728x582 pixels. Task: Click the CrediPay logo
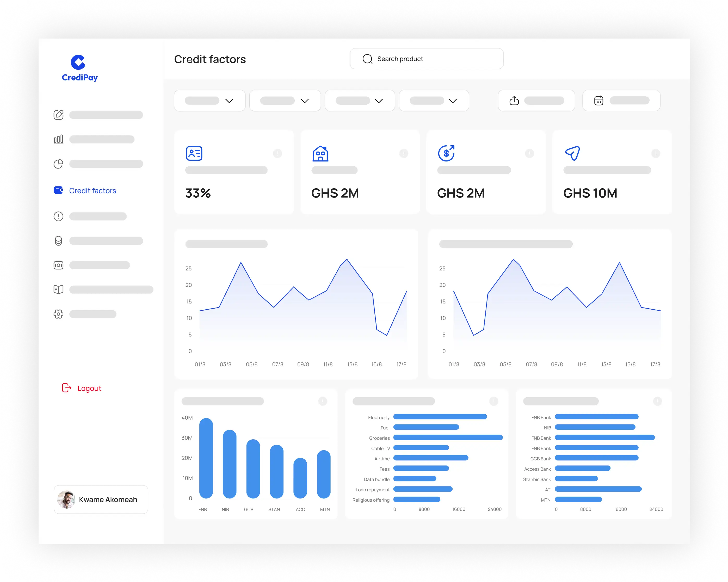79,67
